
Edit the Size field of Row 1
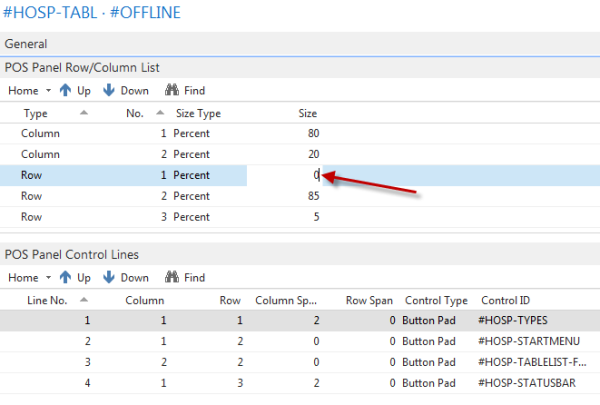[x=297, y=175]
